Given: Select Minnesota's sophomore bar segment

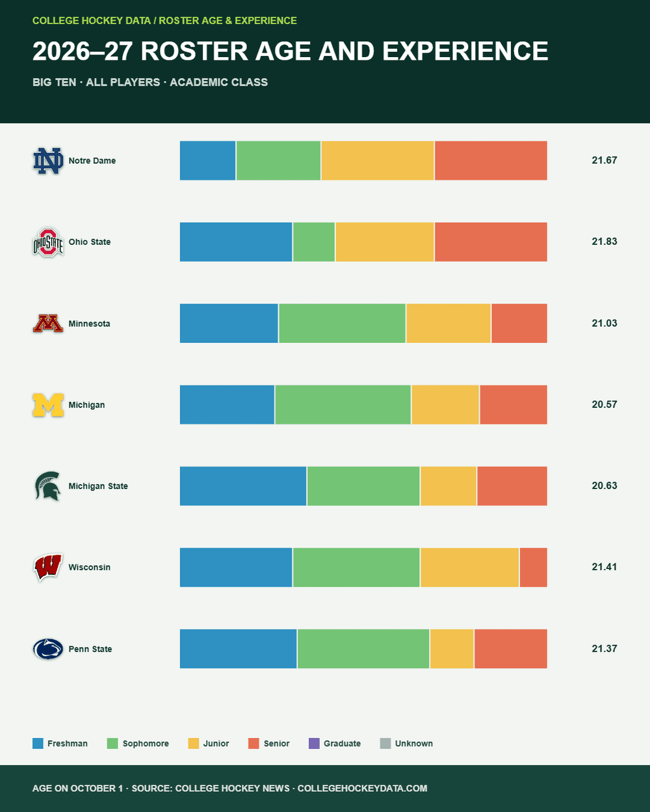Looking at the screenshot, I should 343,324.
